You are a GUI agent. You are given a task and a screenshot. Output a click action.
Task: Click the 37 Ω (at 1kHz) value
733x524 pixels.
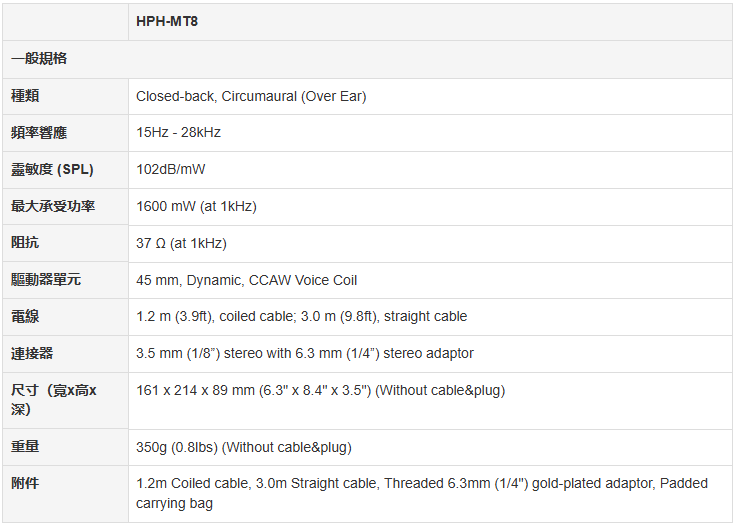pyautogui.click(x=181, y=243)
